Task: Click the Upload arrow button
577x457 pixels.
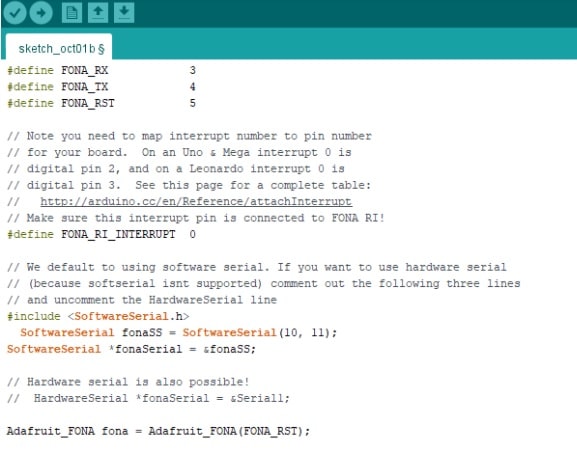Action: coord(41,13)
